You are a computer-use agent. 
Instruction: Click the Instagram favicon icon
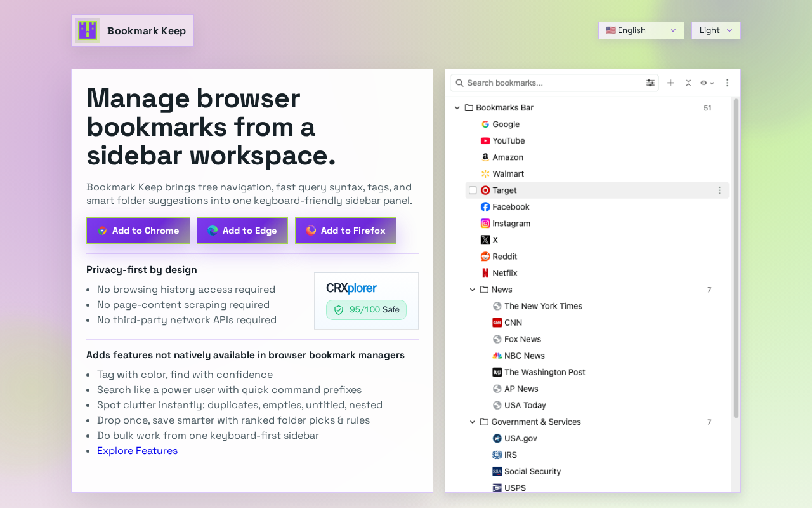point(485,224)
